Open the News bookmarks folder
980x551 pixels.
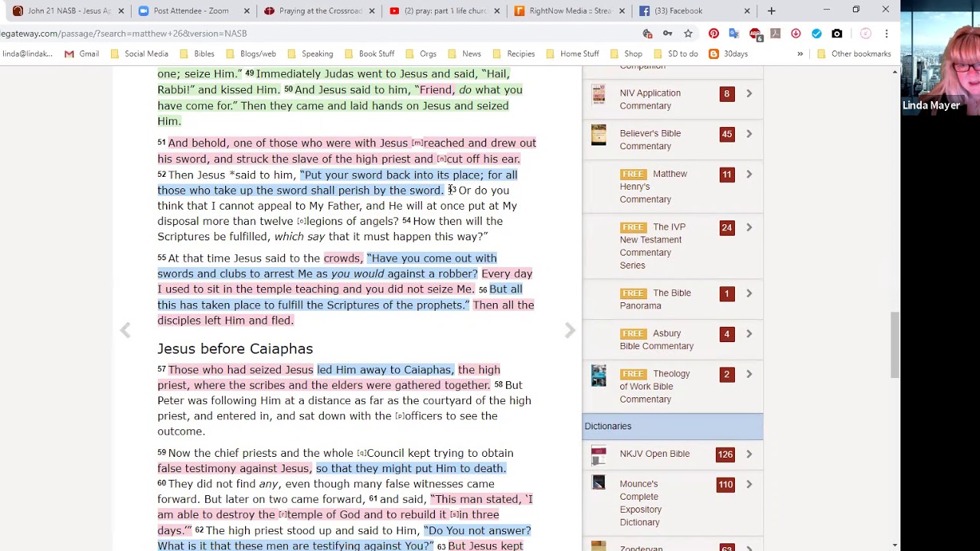464,54
